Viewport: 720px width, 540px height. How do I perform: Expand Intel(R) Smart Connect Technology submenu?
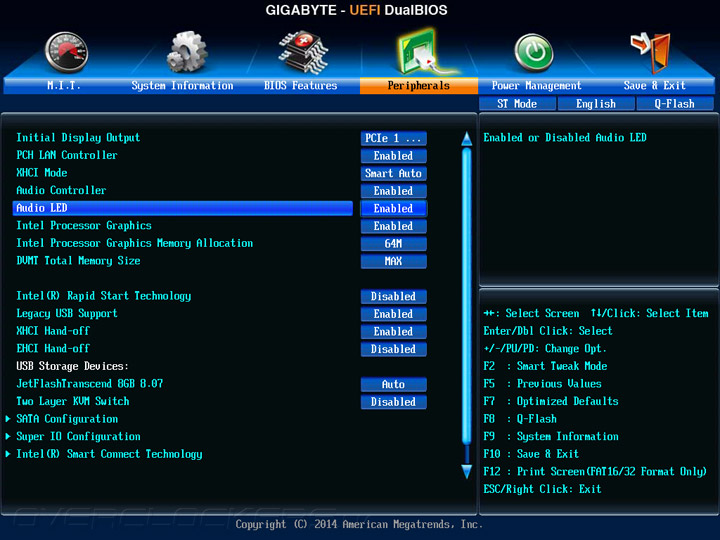(109, 454)
